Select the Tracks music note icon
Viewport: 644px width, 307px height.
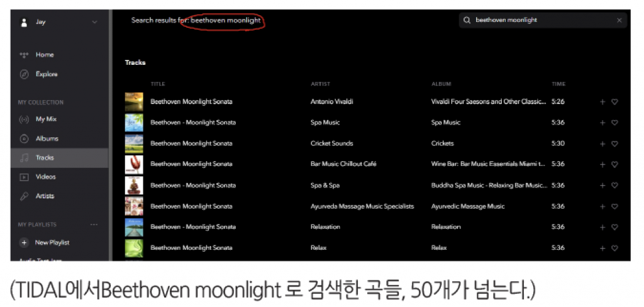(x=24, y=158)
